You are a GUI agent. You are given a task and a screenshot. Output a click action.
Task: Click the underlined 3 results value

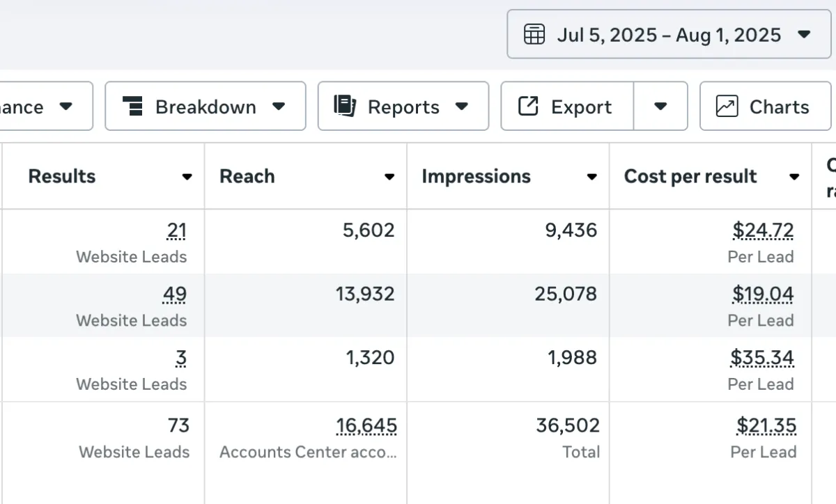181,358
